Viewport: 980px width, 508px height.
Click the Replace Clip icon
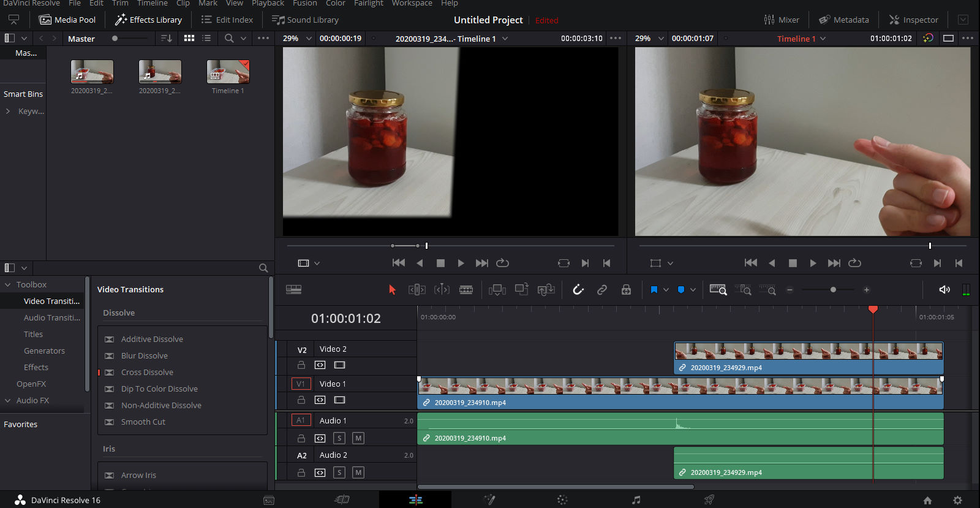coord(546,289)
